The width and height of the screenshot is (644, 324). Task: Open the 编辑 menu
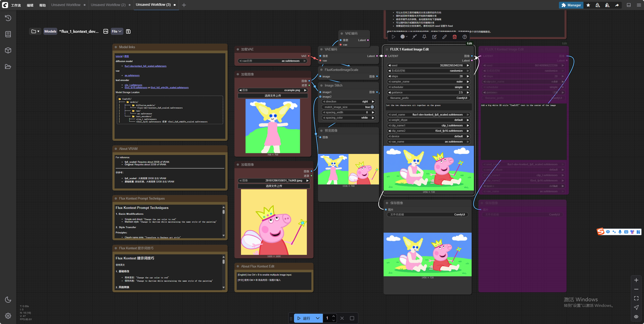pos(30,5)
